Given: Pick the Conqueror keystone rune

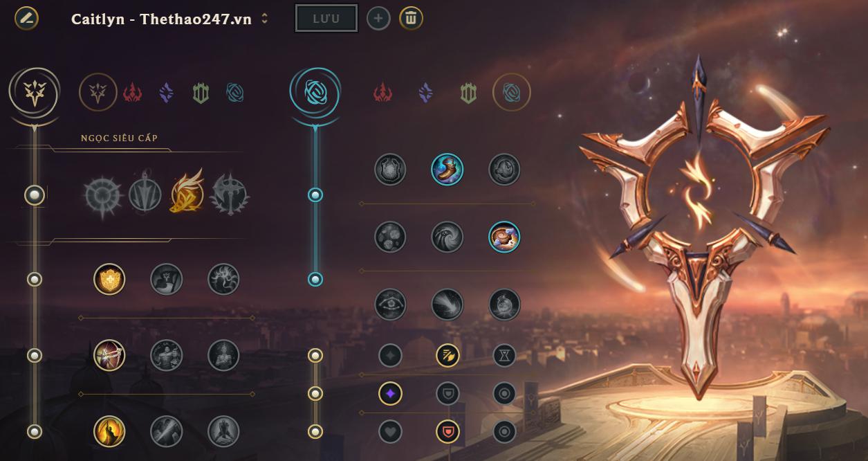Looking at the screenshot, I should click(231, 195).
